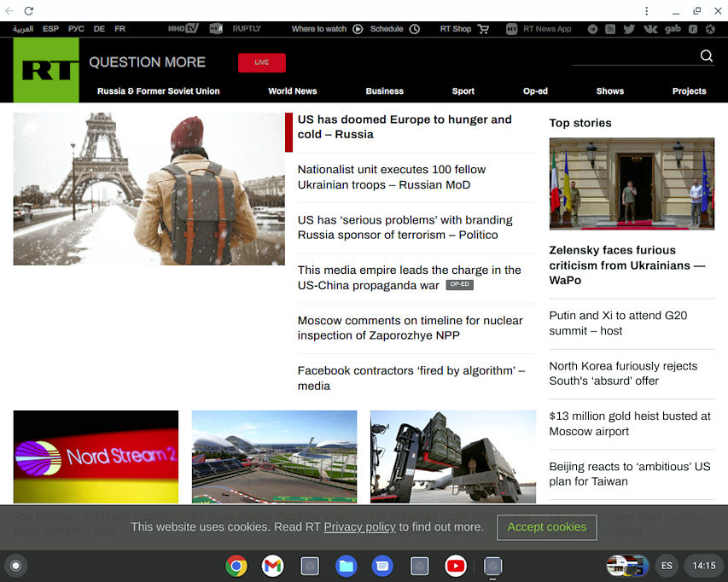Read 'US has doomed Europe to hunger' story
This screenshot has height=582, width=728.
(x=405, y=126)
